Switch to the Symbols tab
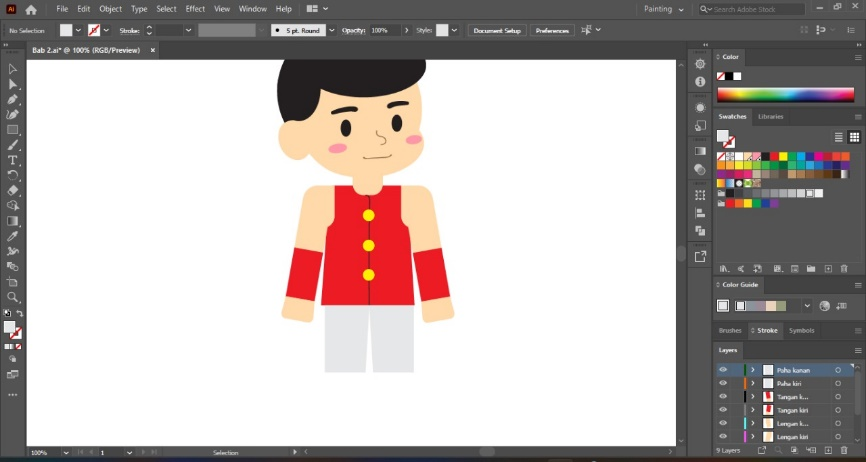866x462 pixels. 801,331
